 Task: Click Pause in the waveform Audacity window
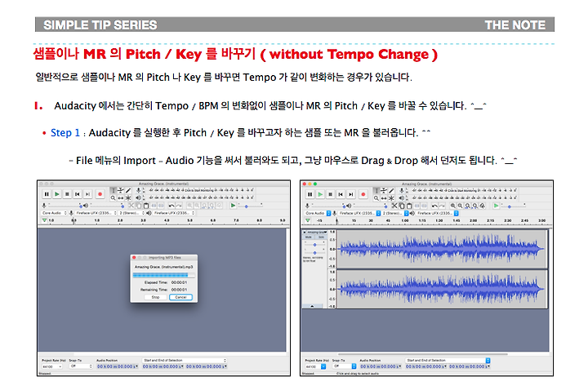coord(310,194)
